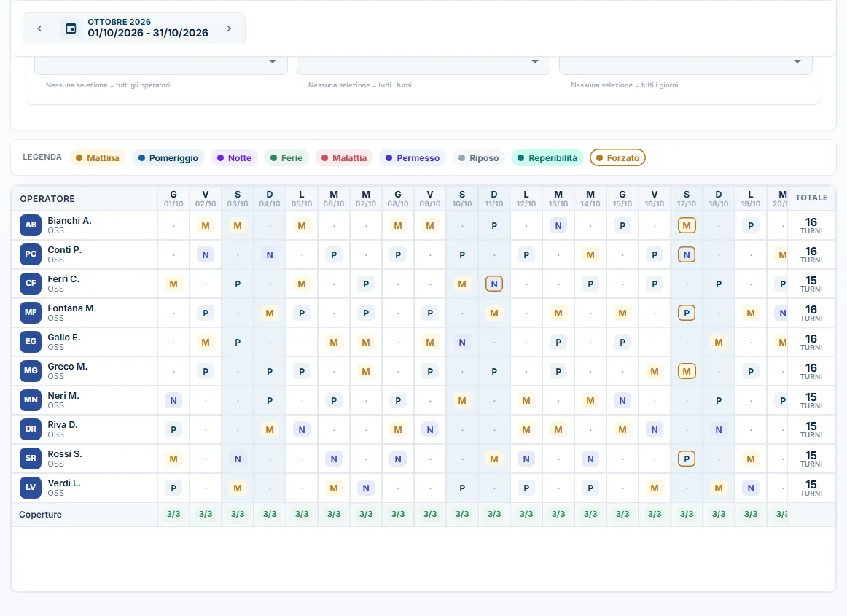Toggle the Permesso legend chip
This screenshot has height=616, width=847.
[413, 157]
